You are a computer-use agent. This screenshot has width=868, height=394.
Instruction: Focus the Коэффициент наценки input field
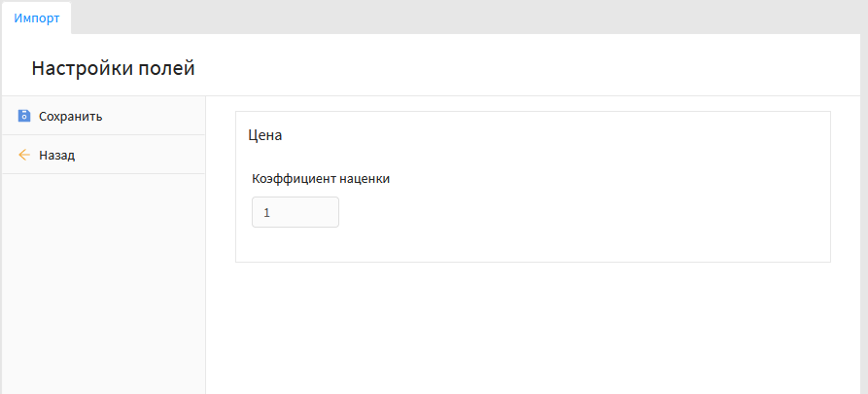click(295, 212)
